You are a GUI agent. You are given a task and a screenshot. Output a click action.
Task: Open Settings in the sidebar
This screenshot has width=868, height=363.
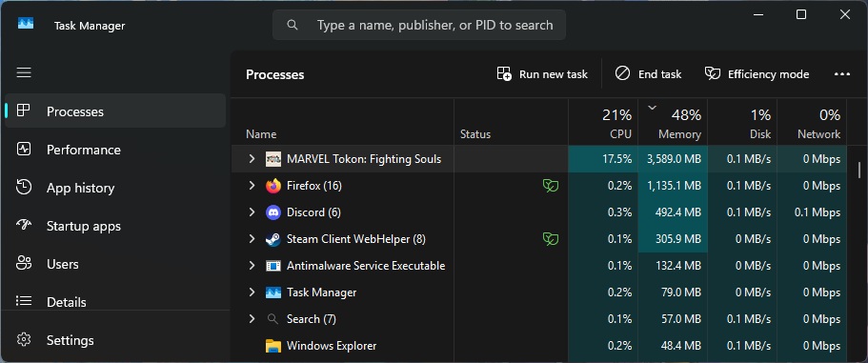click(x=115, y=340)
